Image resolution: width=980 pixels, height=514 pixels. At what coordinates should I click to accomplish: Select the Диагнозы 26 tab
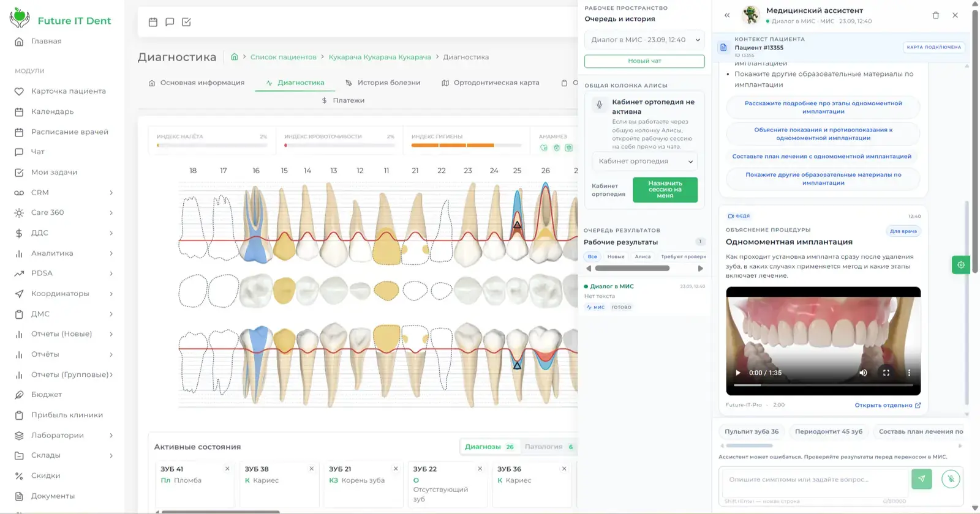489,447
